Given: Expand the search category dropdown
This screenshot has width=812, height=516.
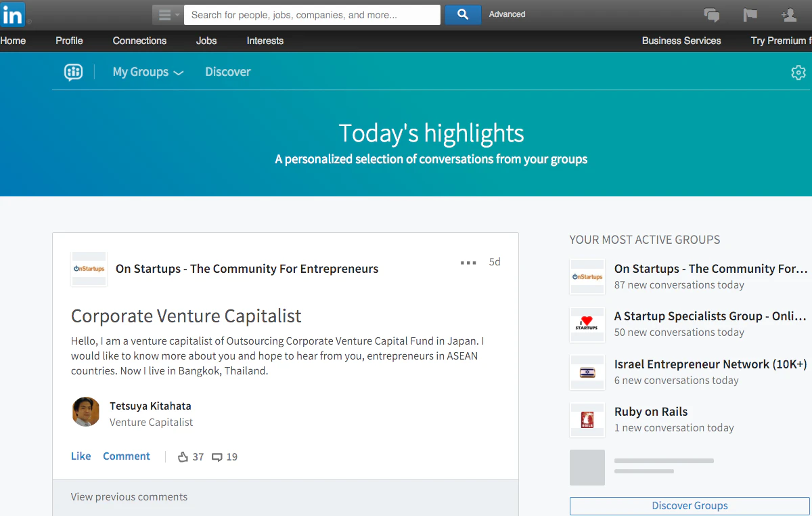Looking at the screenshot, I should [167, 15].
